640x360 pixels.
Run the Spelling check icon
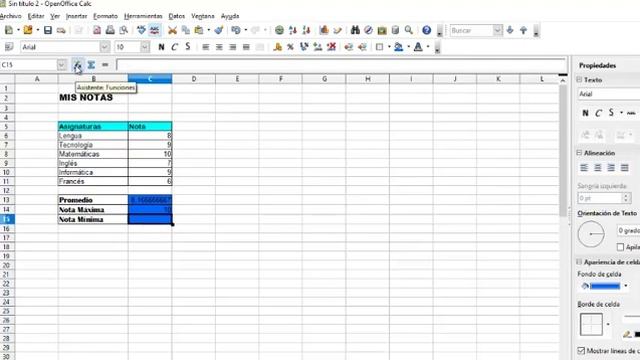141,30
